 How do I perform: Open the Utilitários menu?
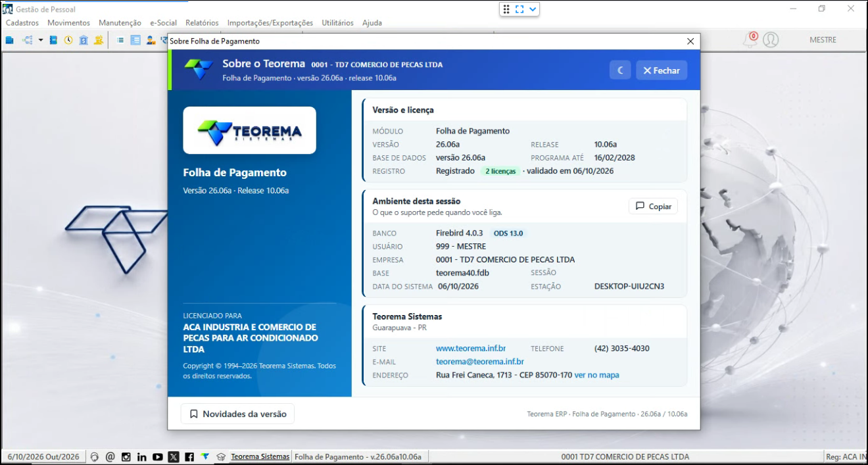[x=337, y=22]
